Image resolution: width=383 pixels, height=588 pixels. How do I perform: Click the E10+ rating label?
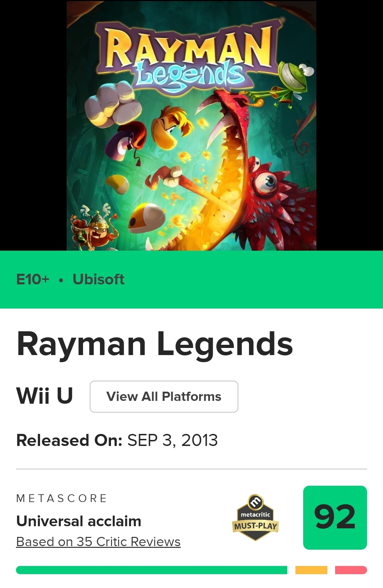tap(33, 279)
